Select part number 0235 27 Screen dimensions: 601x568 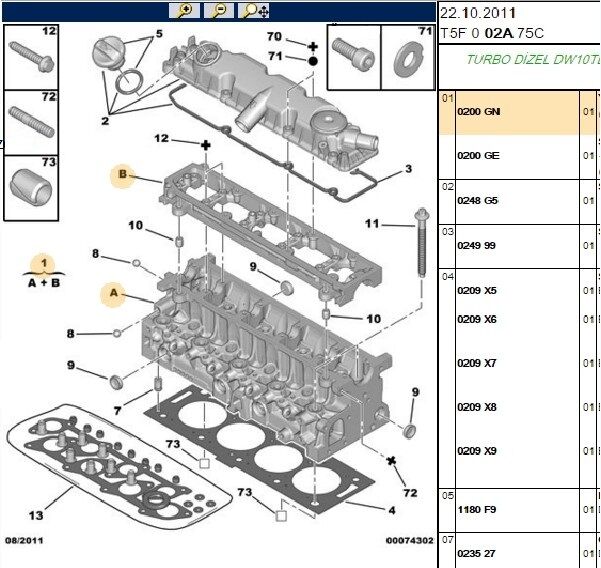(x=476, y=551)
